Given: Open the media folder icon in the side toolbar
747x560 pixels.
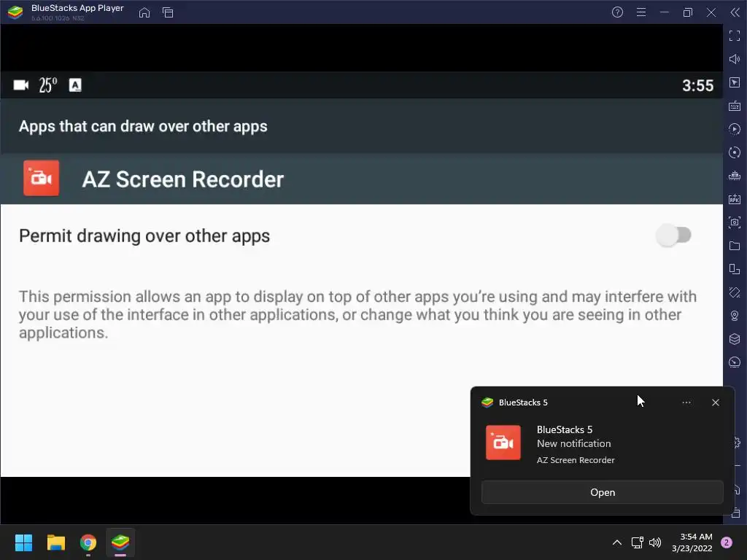Looking at the screenshot, I should [x=735, y=246].
